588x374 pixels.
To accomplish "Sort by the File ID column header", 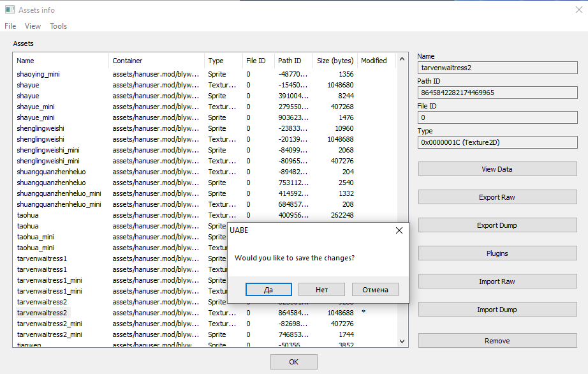I will (x=258, y=61).
